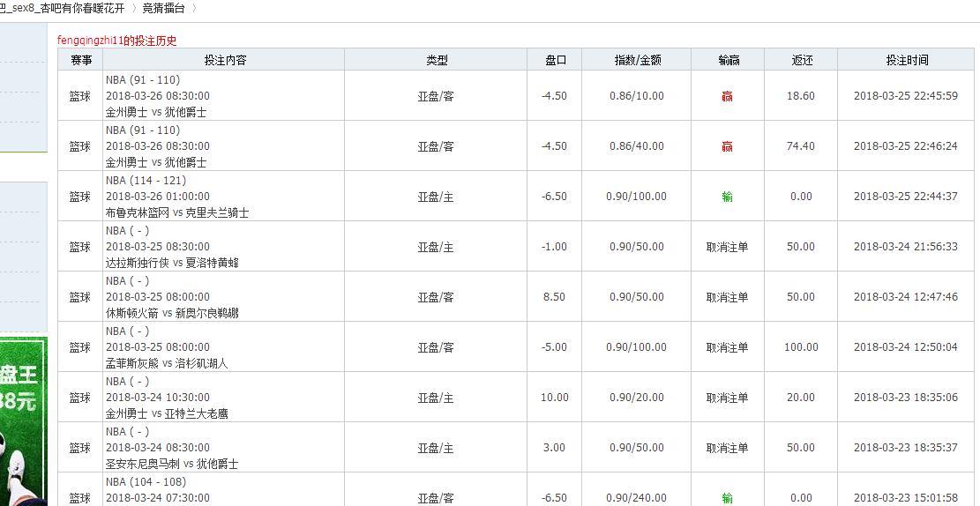Click the fengqingzhi11的投注历史 heading
This screenshot has height=506, width=980.
(116, 41)
